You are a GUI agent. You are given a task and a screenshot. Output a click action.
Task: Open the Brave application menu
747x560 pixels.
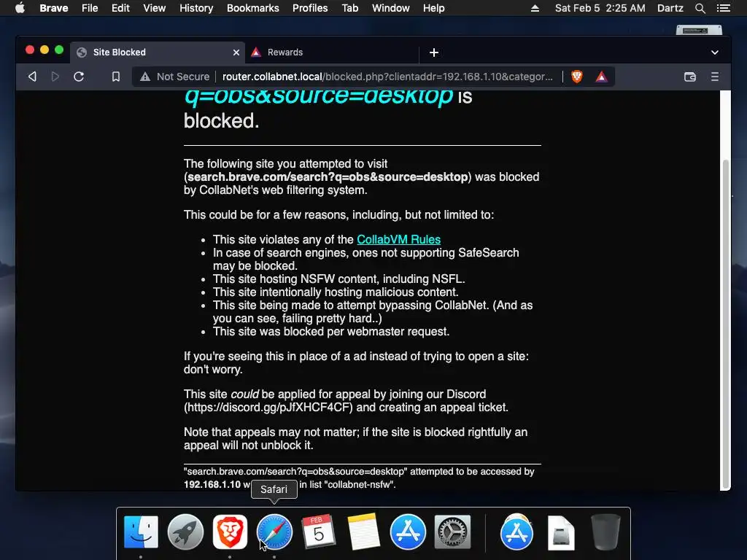54,8
